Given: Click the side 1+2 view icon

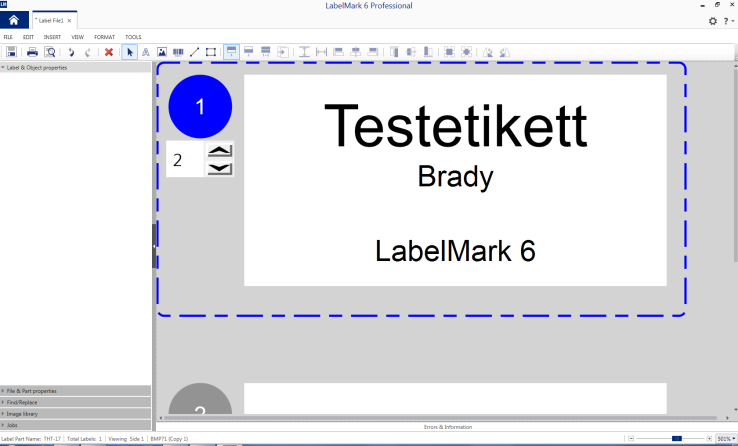Looking at the screenshot, I should click(265, 52).
